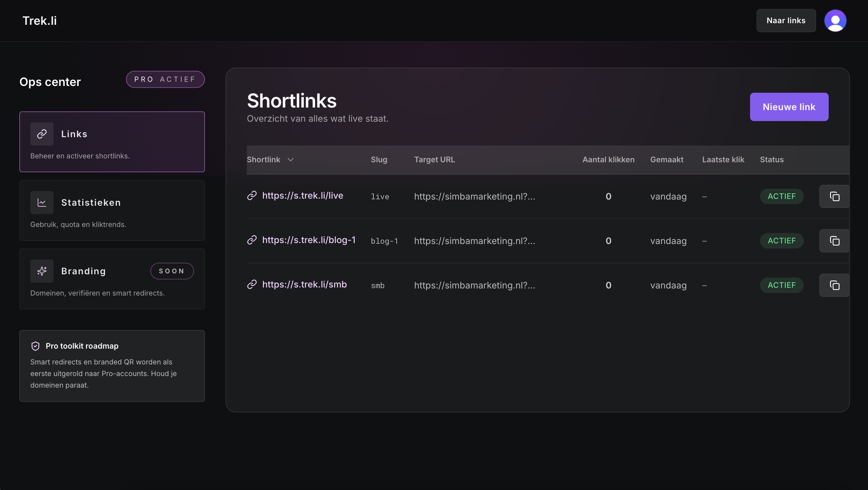Toggle the ACTIEF status on the smb link

click(x=781, y=285)
